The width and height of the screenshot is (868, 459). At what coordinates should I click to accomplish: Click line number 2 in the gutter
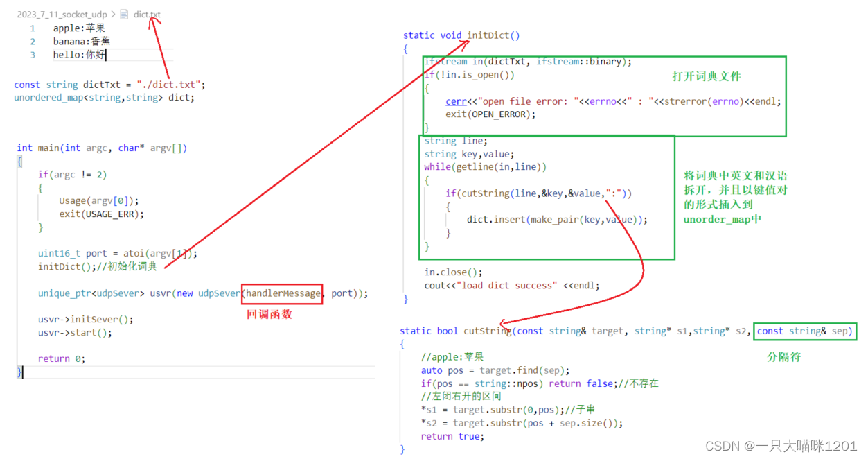point(33,42)
